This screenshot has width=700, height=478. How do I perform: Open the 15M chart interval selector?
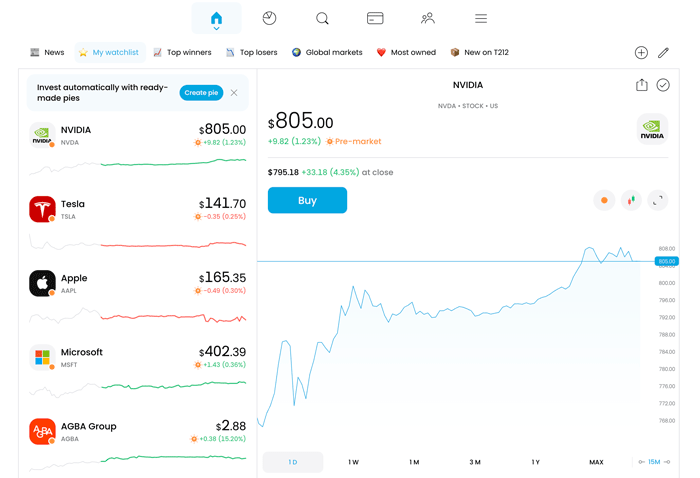pos(650,462)
